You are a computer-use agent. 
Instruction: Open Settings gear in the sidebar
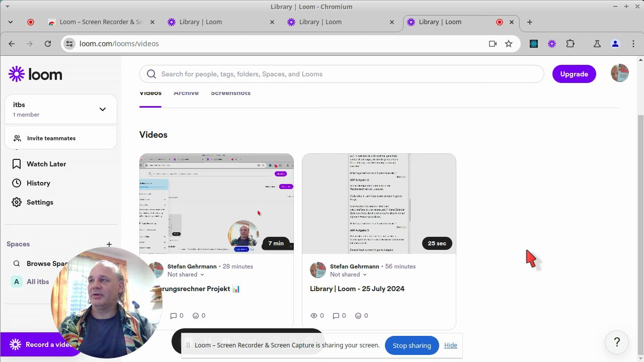click(x=17, y=202)
